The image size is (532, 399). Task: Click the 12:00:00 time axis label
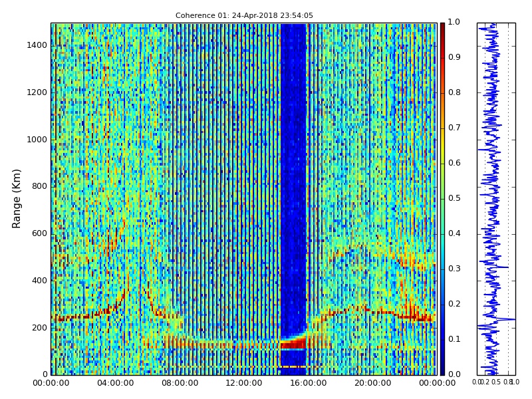pyautogui.click(x=244, y=383)
